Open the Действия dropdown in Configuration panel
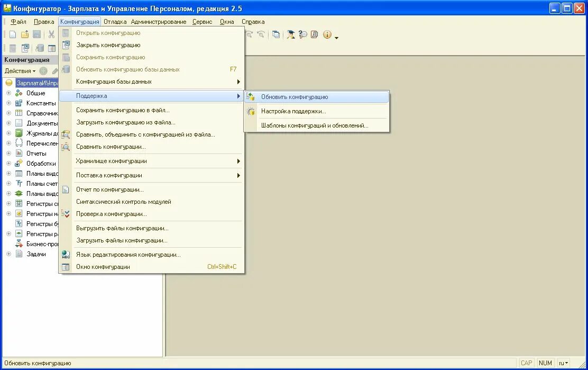The image size is (588, 370). [x=20, y=71]
